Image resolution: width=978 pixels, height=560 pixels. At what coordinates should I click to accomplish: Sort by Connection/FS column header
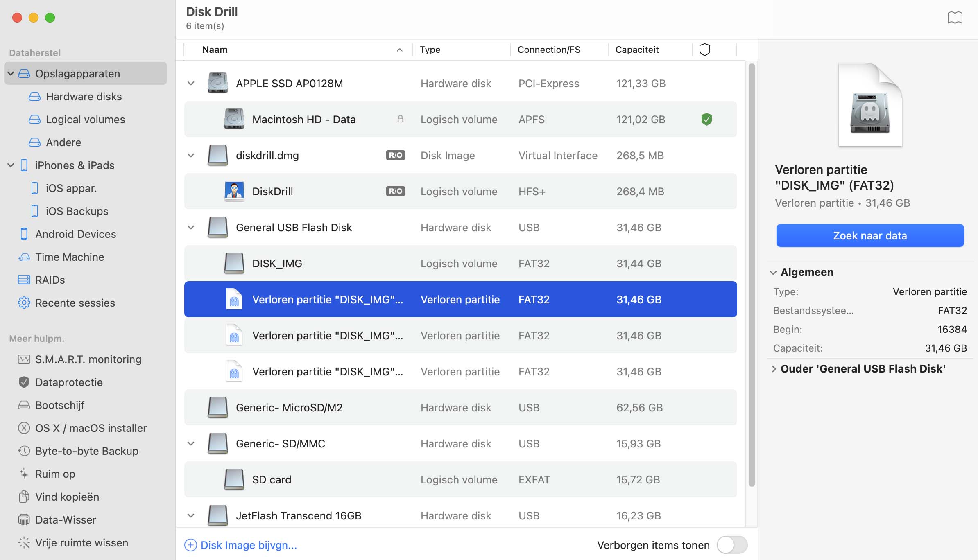click(x=559, y=50)
